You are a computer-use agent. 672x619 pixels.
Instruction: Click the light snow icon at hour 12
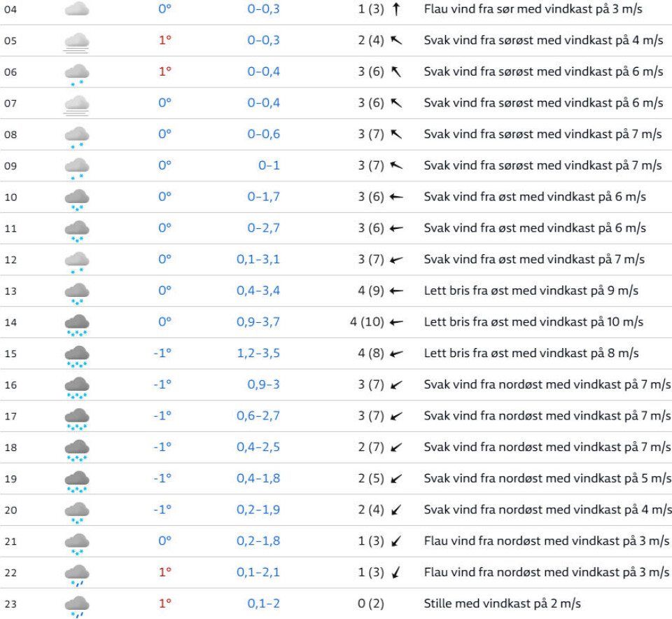point(76,260)
